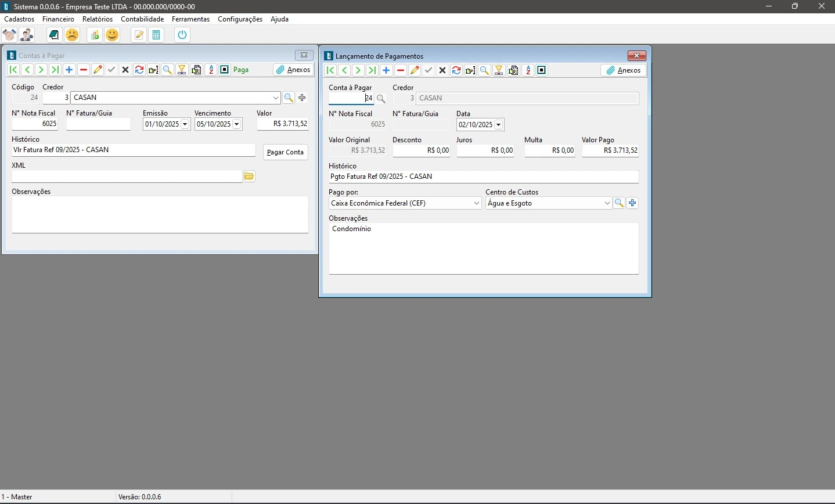835x504 pixels.
Task: Expand the Credor CASAN dropdown
Action: pyautogui.click(x=276, y=98)
